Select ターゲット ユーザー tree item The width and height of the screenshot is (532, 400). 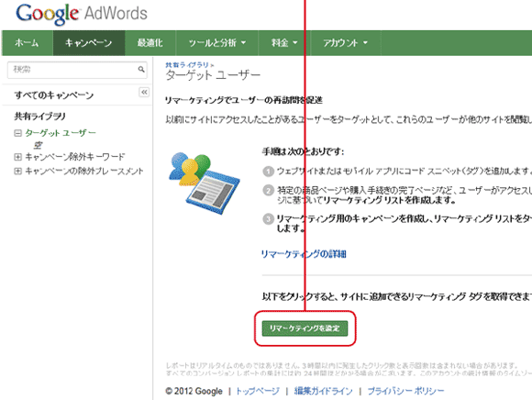click(61, 133)
